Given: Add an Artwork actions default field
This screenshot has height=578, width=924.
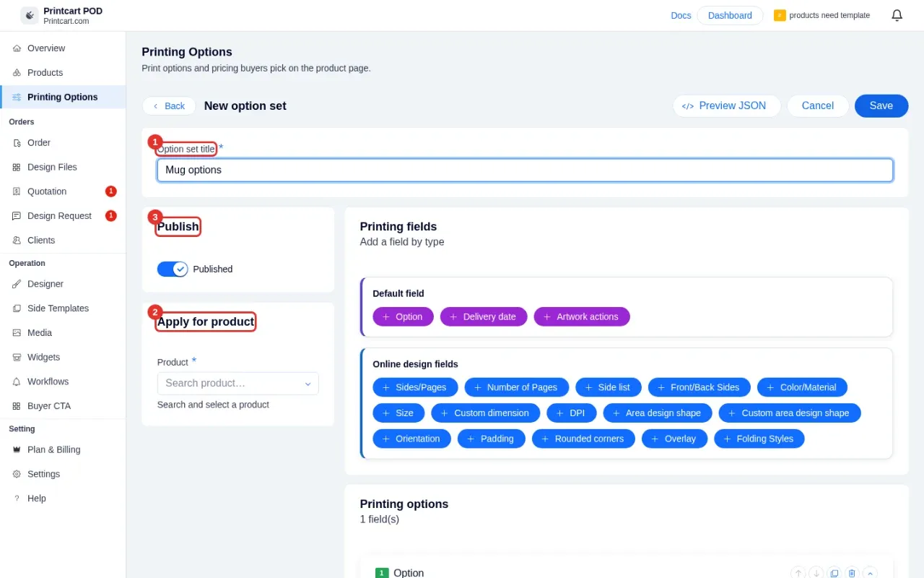Looking at the screenshot, I should click(x=582, y=316).
